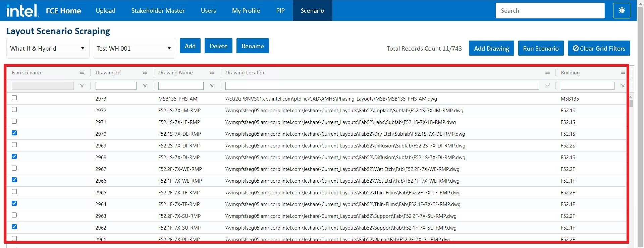Open the Building column header menu
644x248 pixels.
coord(623,72)
